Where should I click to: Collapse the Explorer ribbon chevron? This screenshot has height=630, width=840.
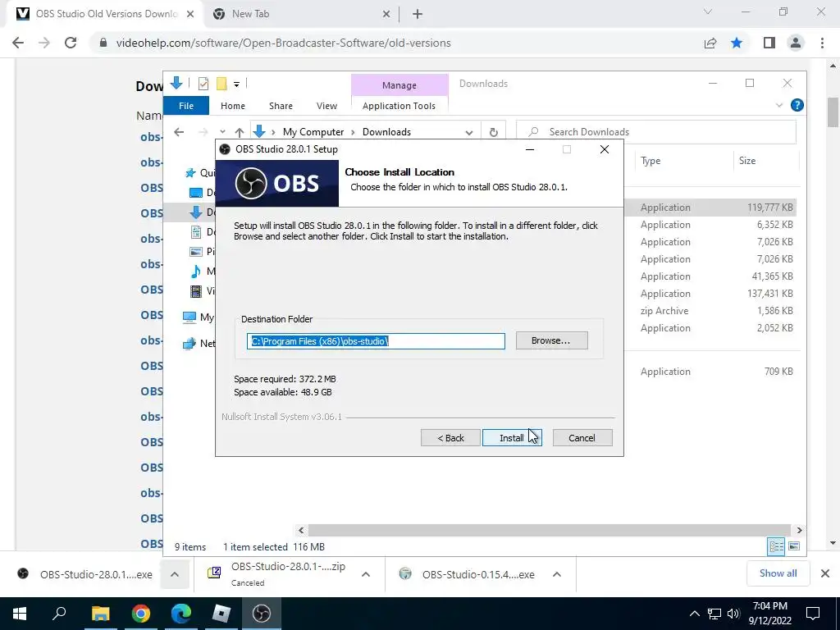tap(779, 105)
